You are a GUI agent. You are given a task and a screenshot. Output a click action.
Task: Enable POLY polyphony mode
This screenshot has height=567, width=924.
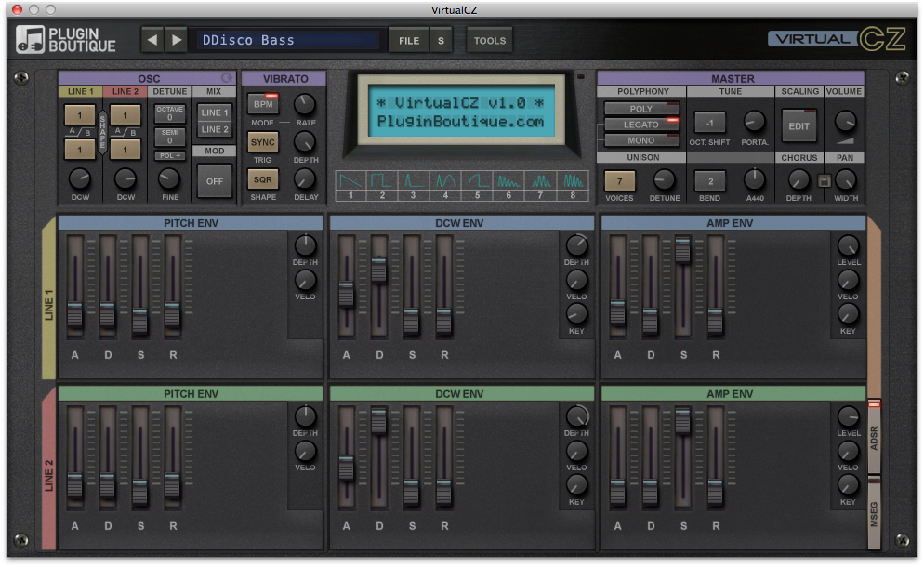(x=640, y=109)
